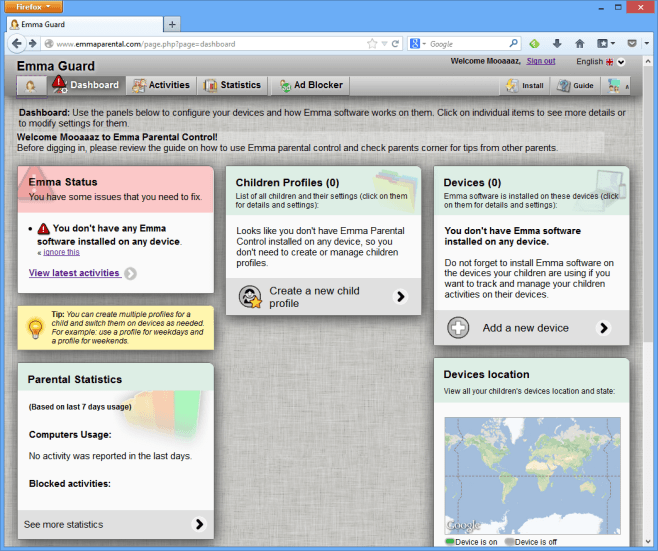Image resolution: width=658 pixels, height=551 pixels.
Task: Click the site identity globe icon
Action: (49, 44)
